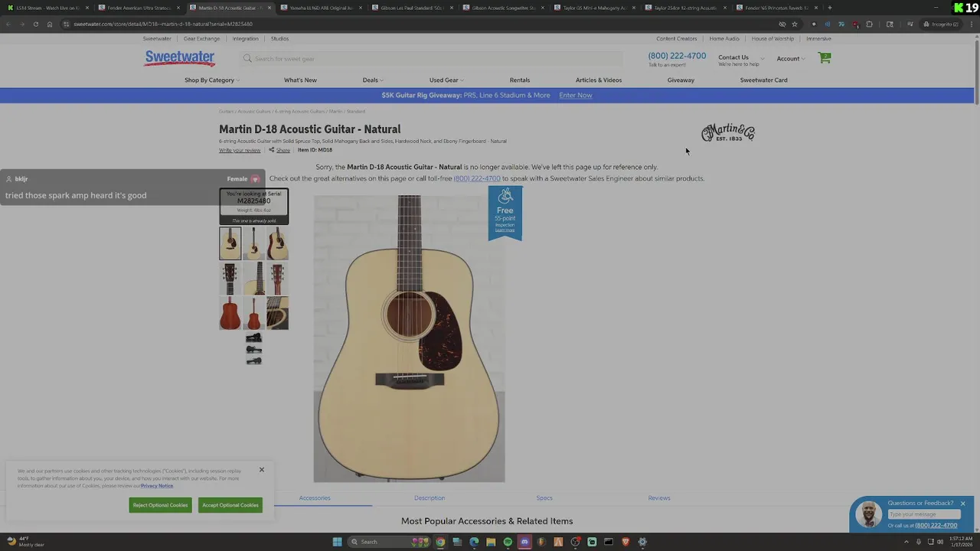
Task: Select the first front-view guitar thumbnail
Action: [x=230, y=243]
